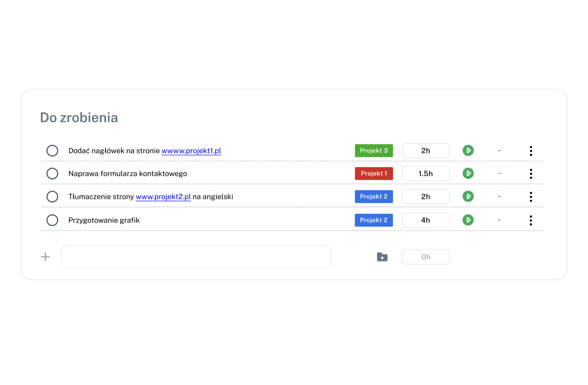This screenshot has width=588, height=385.
Task: Follow the www.projekt2.pl hyperlink
Action: [163, 197]
